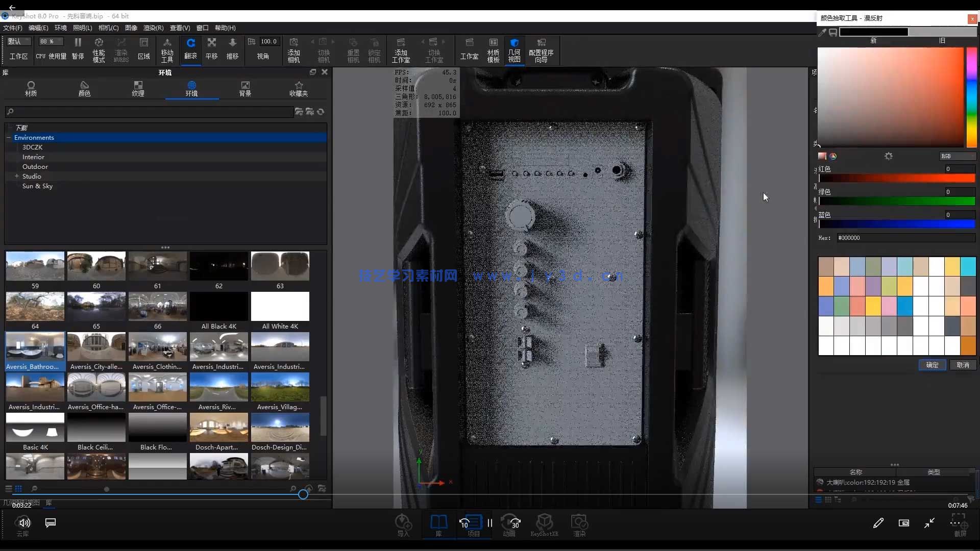
Task: Cancel color picking with 取消 button
Action: point(963,365)
